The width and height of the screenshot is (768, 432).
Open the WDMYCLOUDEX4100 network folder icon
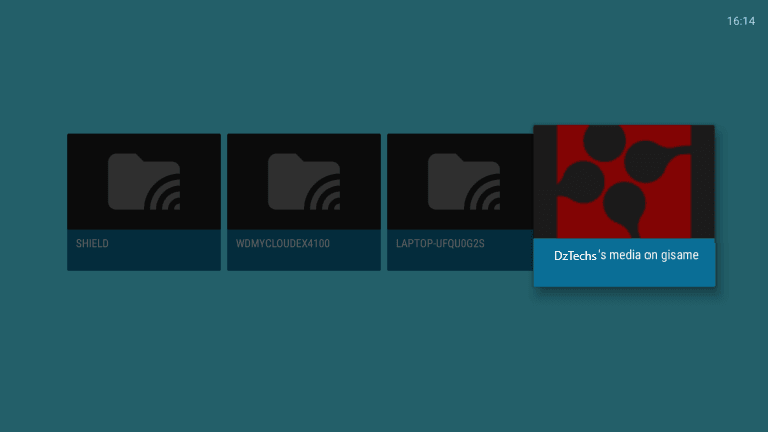[x=304, y=182]
